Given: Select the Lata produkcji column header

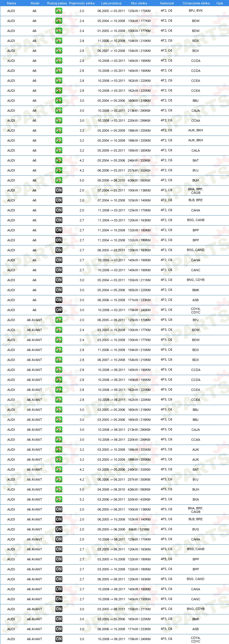Looking at the screenshot, I should (111, 3).
